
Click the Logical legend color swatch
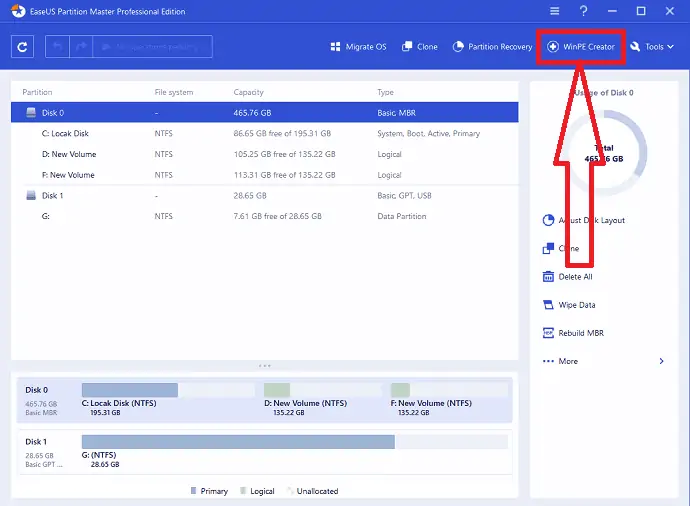(x=243, y=491)
